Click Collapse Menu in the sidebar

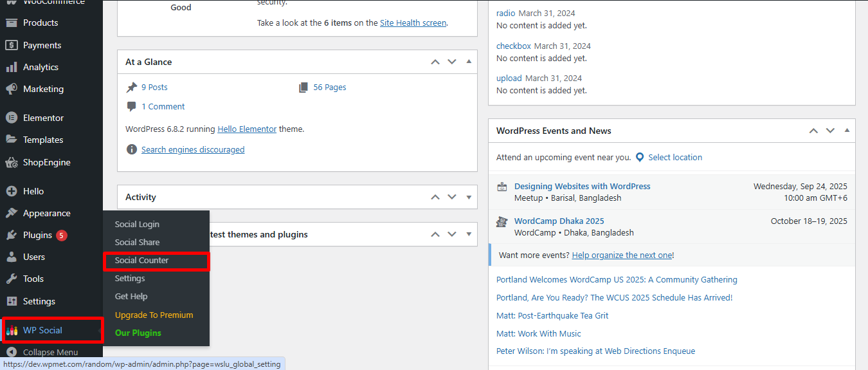click(50, 352)
